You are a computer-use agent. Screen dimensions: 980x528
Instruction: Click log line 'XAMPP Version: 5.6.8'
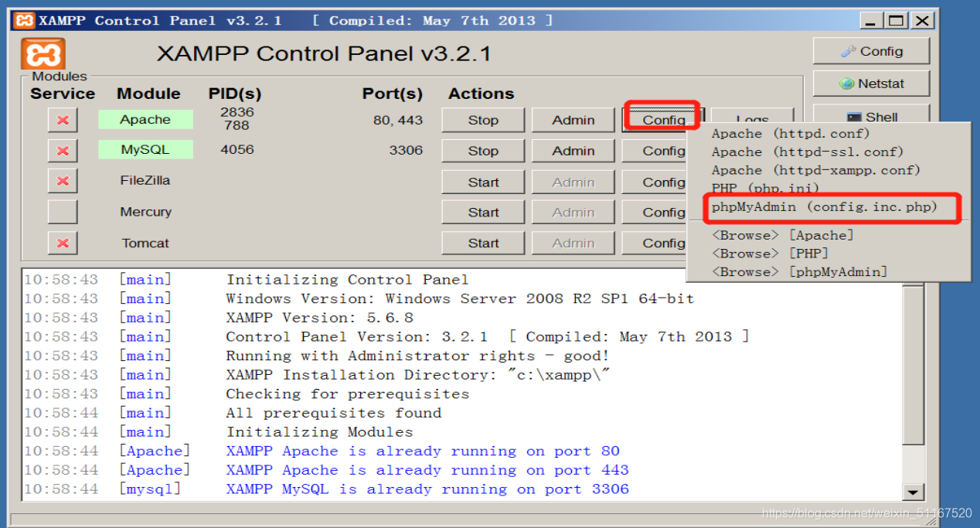tap(319, 318)
